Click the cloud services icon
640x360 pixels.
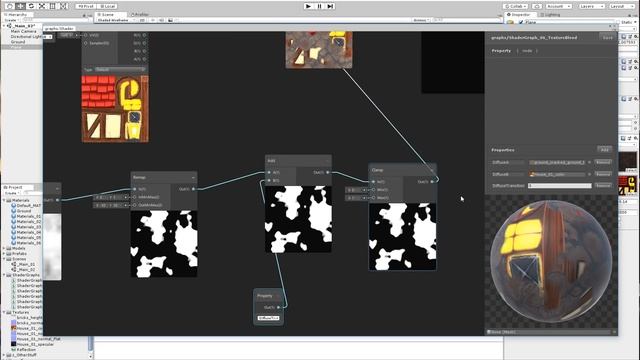[x=537, y=6]
